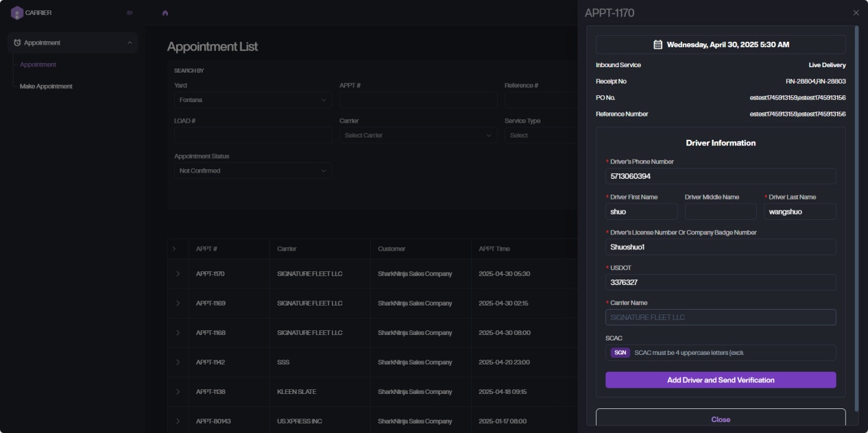This screenshot has height=433, width=868.
Task: Click Add Driver and Send Verification button
Action: [721, 380]
